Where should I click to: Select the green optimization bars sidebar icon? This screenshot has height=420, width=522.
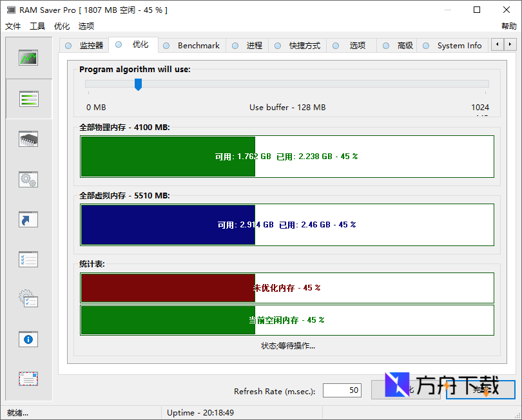click(x=28, y=99)
